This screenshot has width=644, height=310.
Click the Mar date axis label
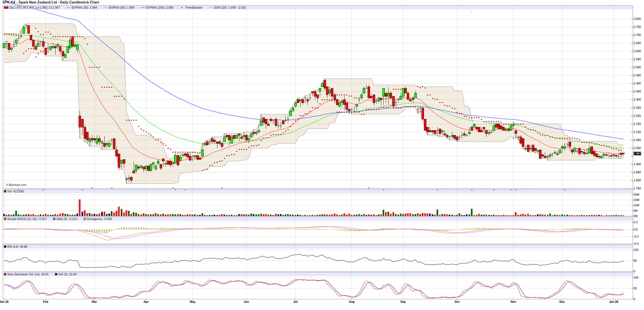94,301
